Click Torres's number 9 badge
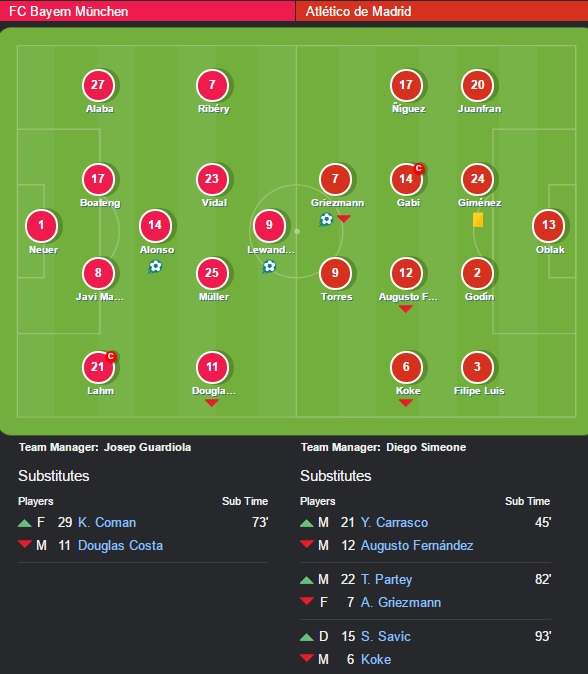This screenshot has width=588, height=674. point(335,273)
